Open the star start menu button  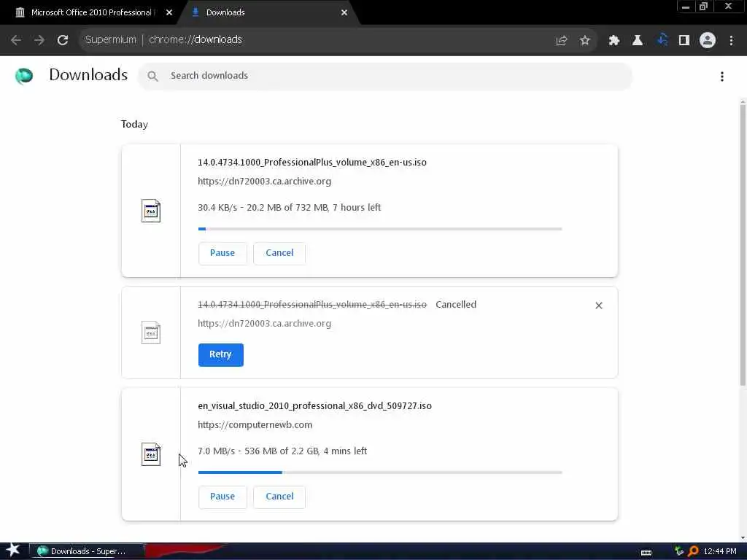(12, 551)
